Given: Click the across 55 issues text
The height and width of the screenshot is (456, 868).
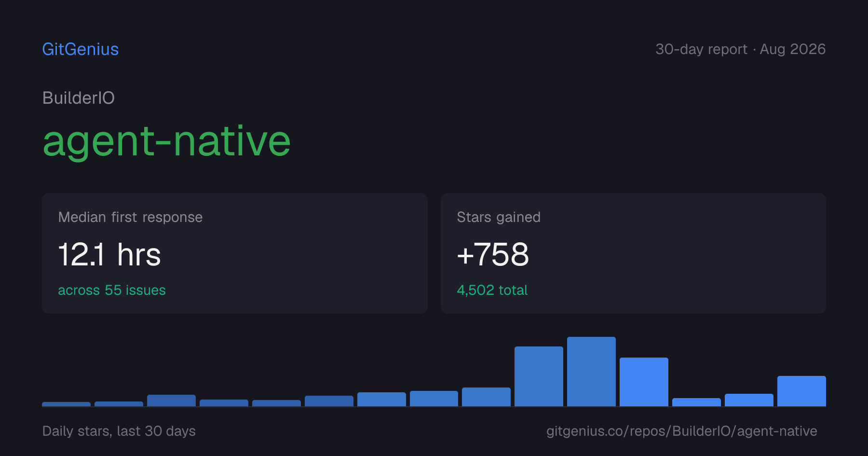Looking at the screenshot, I should pyautogui.click(x=112, y=290).
